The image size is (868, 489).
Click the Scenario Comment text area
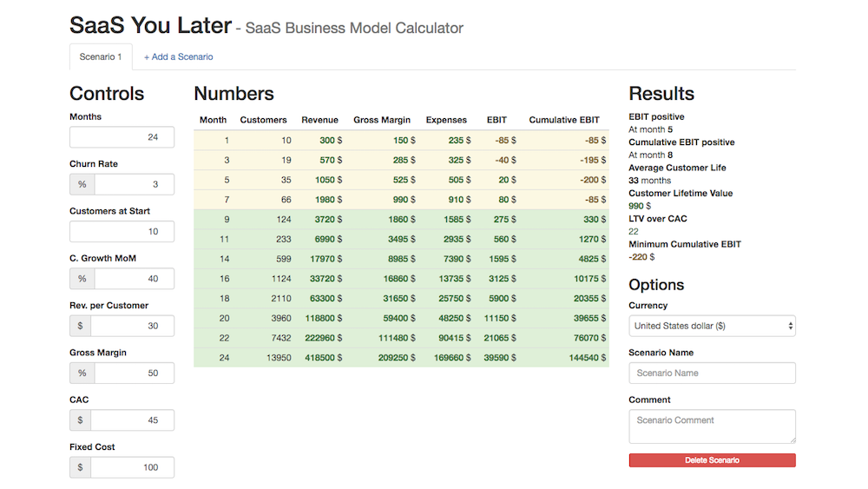coord(712,426)
